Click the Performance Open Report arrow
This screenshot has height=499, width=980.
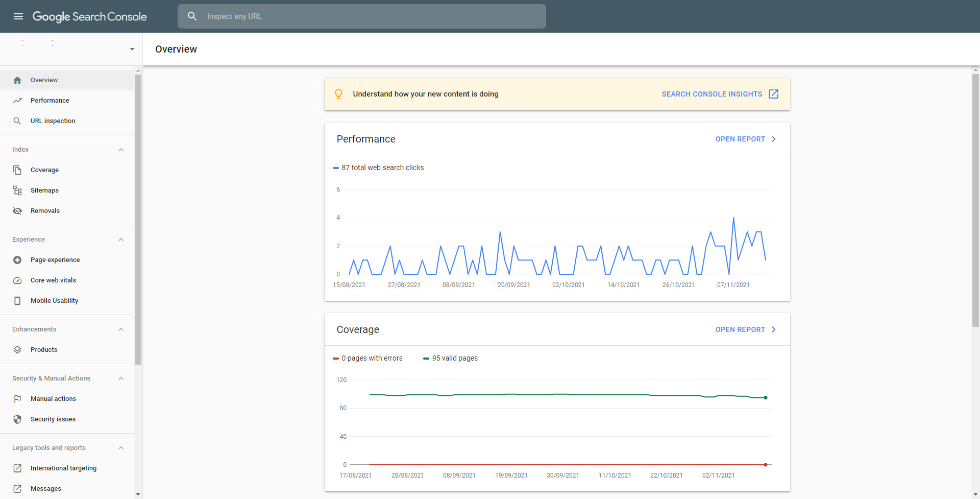pyautogui.click(x=774, y=139)
